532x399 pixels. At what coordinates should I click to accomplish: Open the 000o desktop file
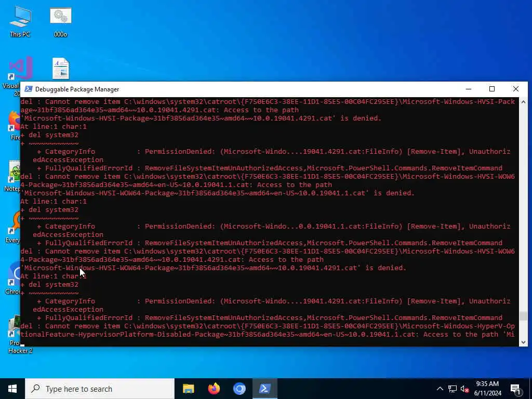click(60, 22)
